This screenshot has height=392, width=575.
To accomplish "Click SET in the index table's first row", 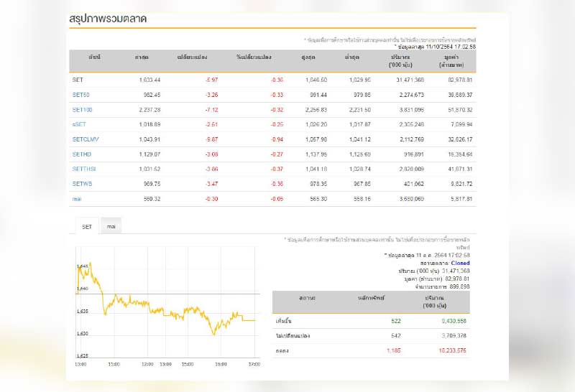I will 78,79.
